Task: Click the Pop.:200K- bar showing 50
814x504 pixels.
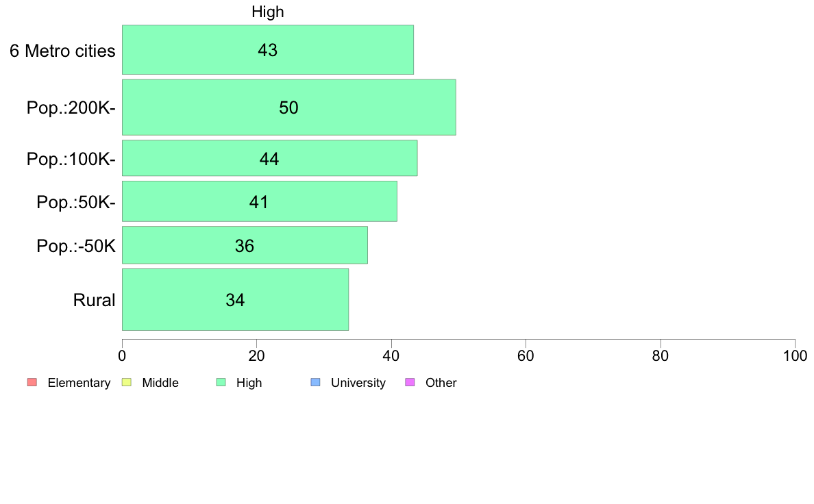Action: tap(289, 108)
